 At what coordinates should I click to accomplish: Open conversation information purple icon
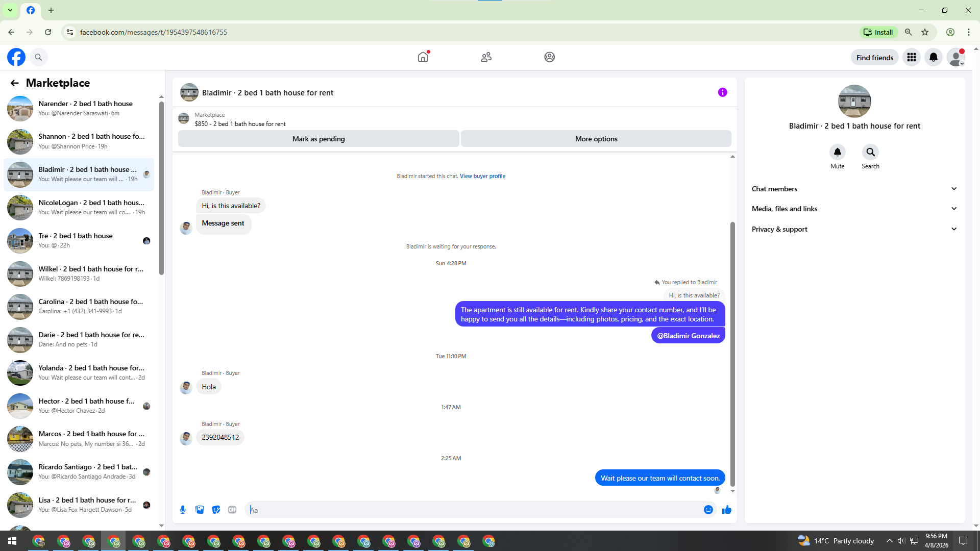[722, 92]
